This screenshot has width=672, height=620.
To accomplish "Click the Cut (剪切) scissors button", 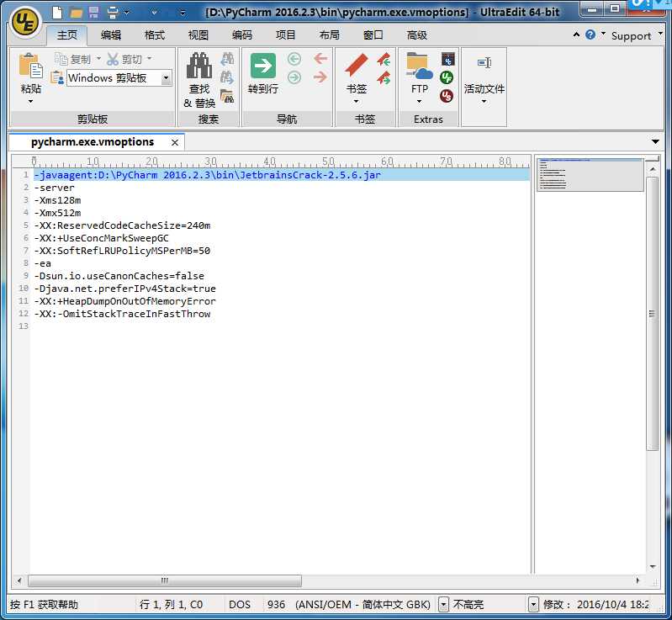I will point(124,59).
